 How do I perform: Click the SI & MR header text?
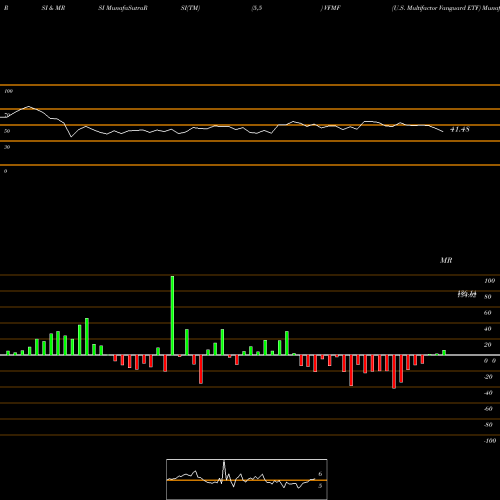click(x=53, y=8)
